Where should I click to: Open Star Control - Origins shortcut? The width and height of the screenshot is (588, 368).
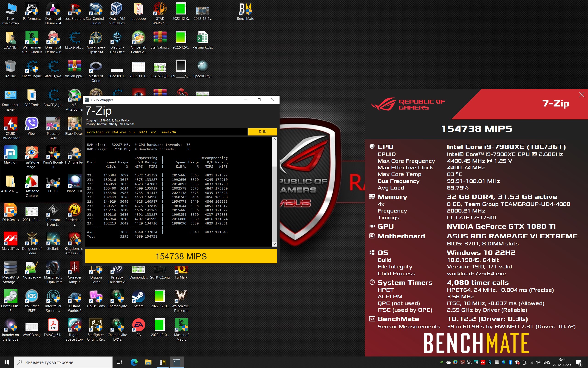(x=96, y=14)
